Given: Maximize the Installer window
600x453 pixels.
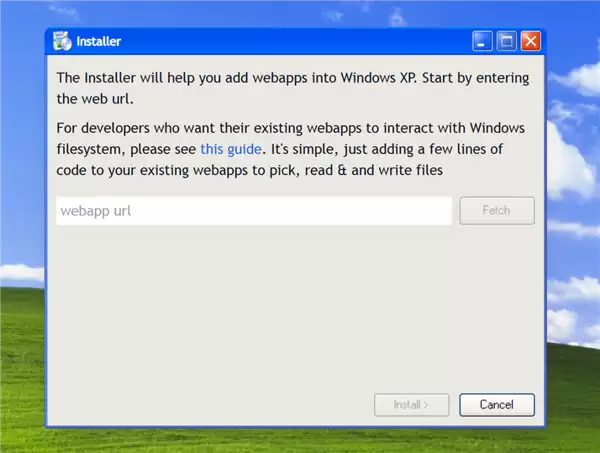Looking at the screenshot, I should tap(507, 42).
